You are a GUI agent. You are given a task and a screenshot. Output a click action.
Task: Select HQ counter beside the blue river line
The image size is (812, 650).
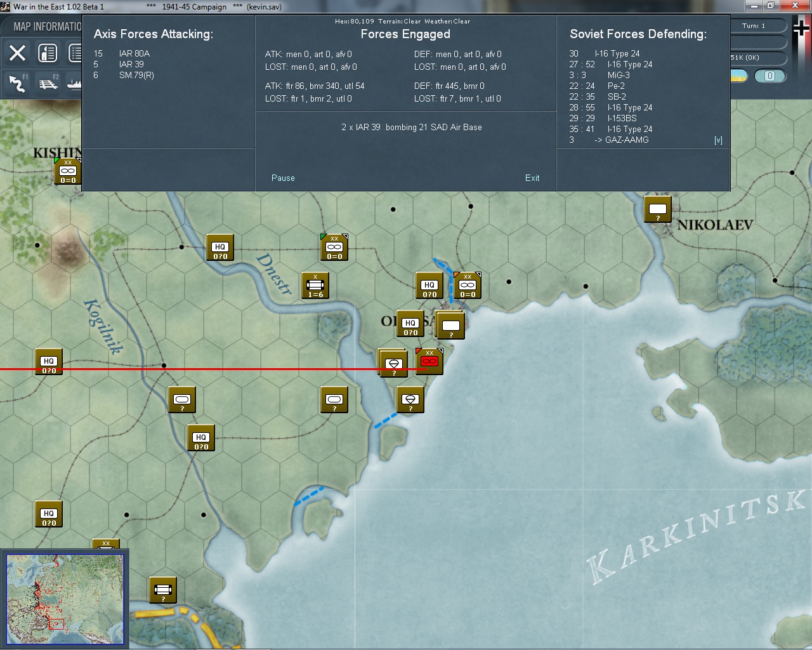(x=429, y=286)
